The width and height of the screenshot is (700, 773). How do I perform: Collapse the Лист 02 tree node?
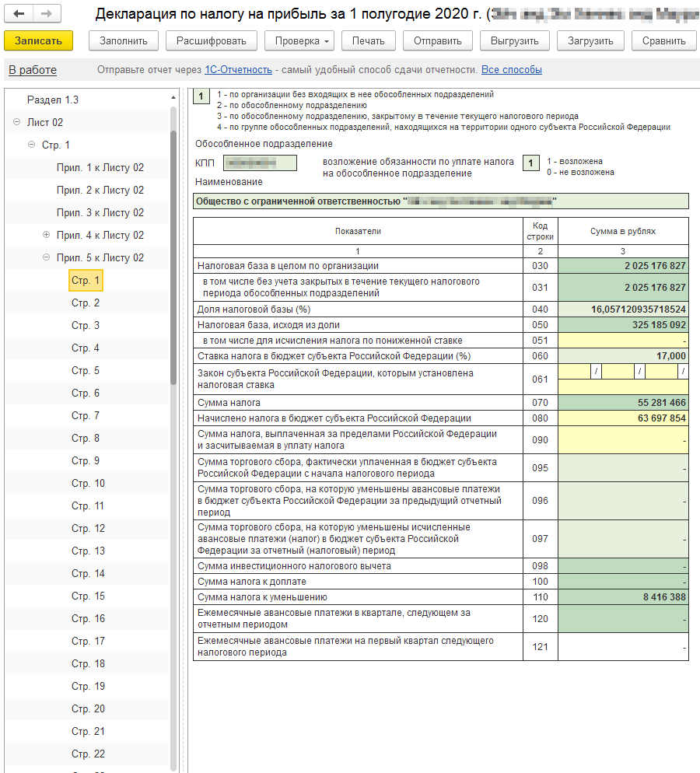(x=17, y=122)
